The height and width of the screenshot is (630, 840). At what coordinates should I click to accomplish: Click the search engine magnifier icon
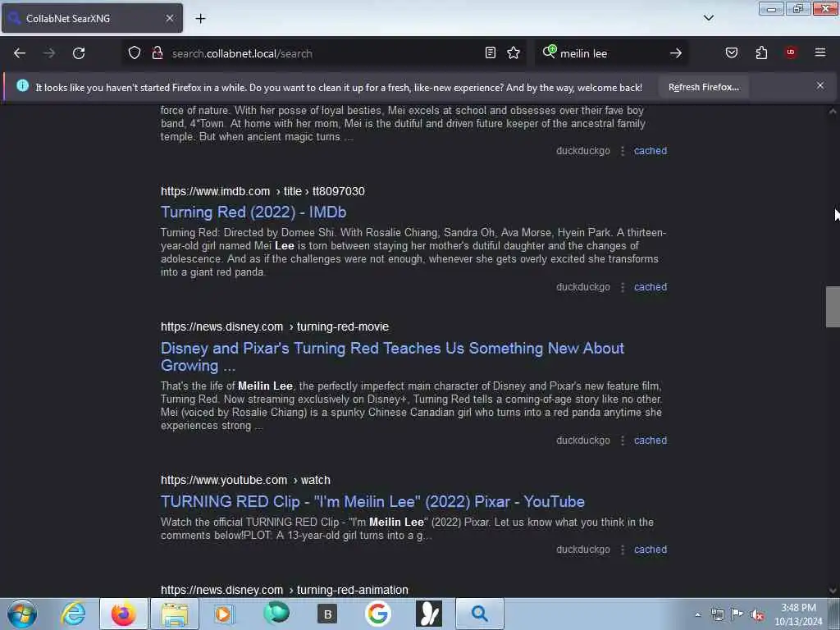point(549,52)
